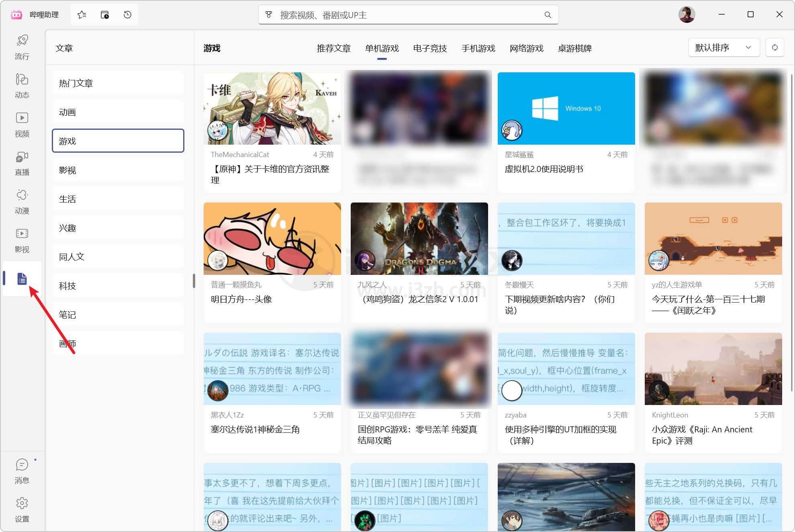This screenshot has height=532, width=795.
Task: Open the 卡维 Kaveh article thumbnail
Action: tap(272, 108)
